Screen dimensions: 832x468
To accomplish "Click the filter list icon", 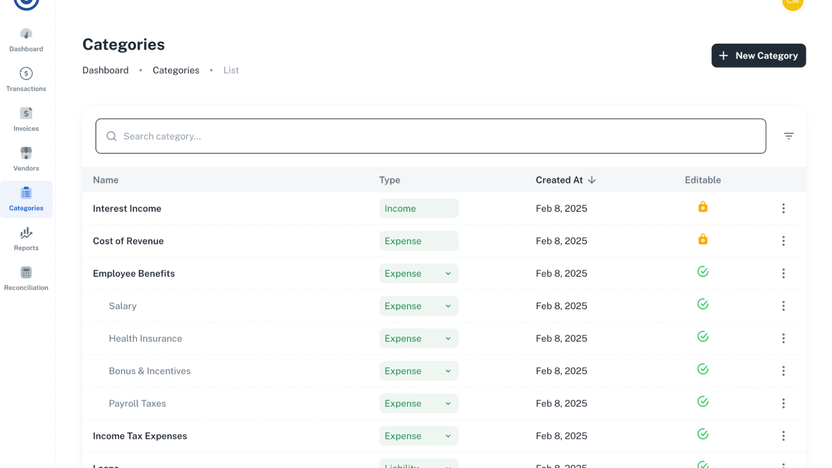I will click(x=788, y=136).
